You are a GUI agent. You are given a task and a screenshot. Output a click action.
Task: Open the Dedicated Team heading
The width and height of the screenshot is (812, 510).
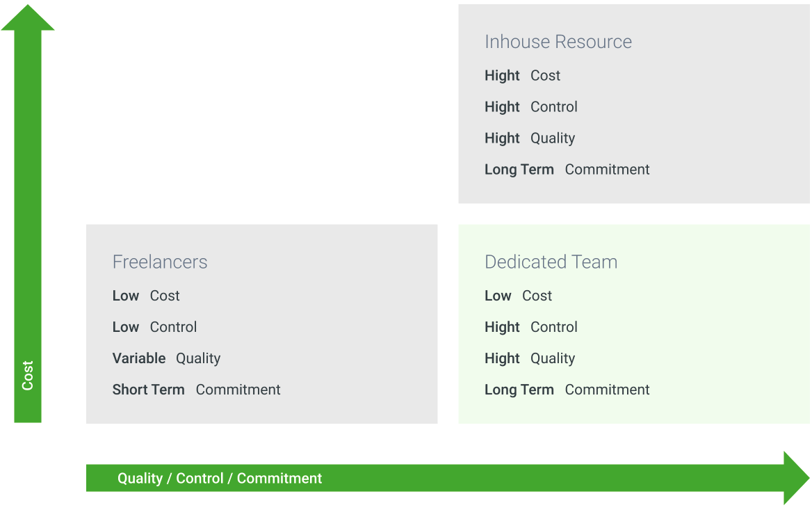551,262
